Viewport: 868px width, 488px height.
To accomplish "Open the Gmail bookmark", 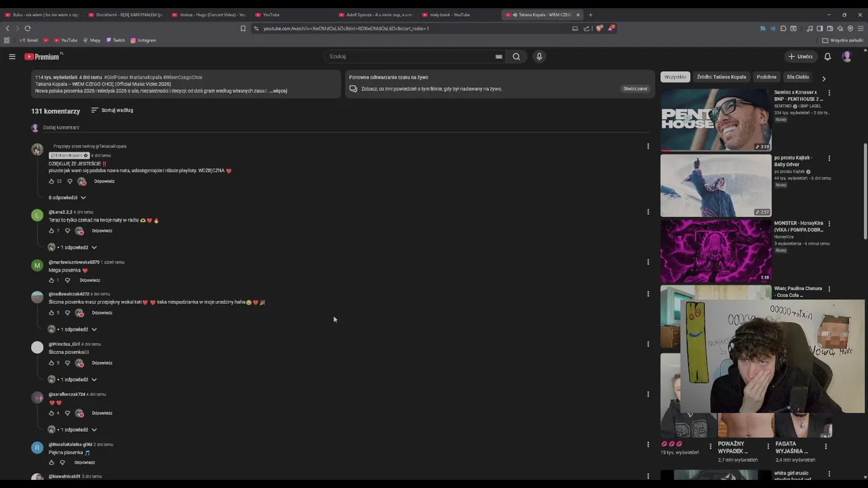I will click(29, 40).
